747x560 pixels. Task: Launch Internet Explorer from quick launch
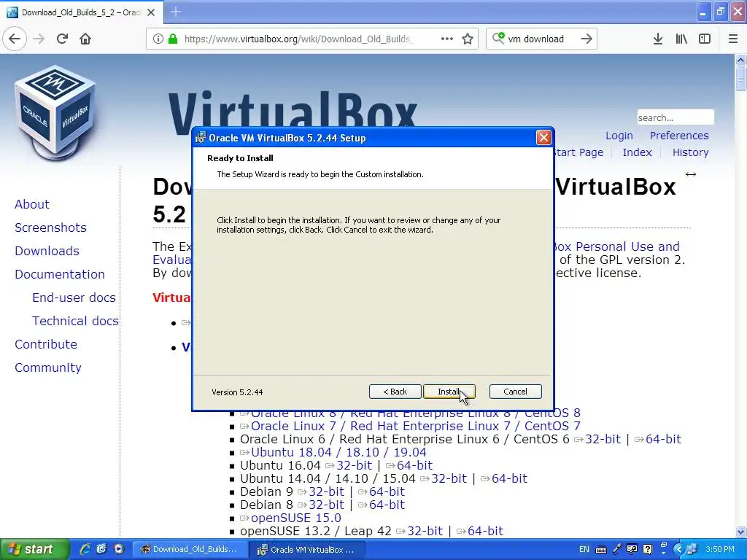85,549
